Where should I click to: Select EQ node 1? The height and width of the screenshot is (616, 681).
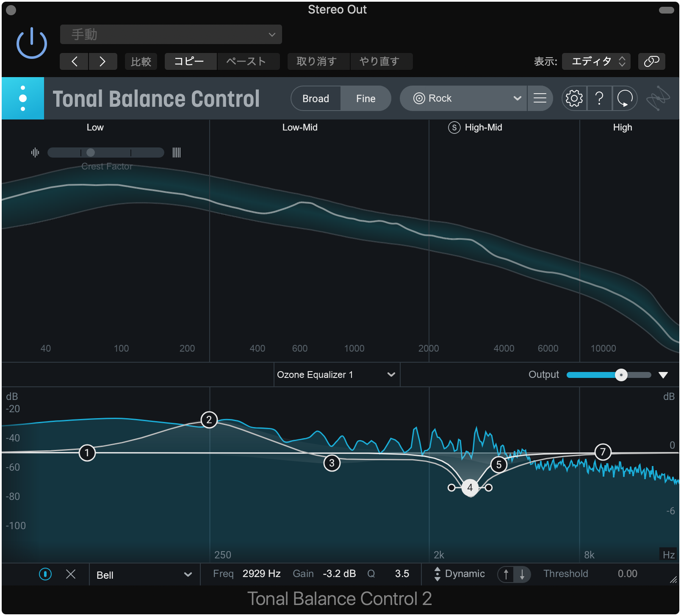(x=87, y=453)
